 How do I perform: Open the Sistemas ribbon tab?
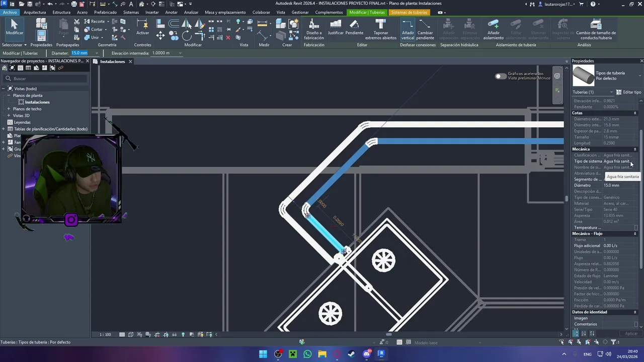[131, 12]
